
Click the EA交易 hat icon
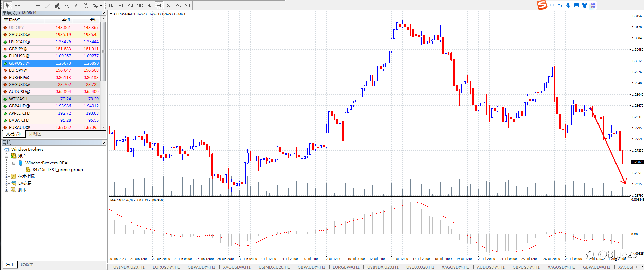coord(13,183)
